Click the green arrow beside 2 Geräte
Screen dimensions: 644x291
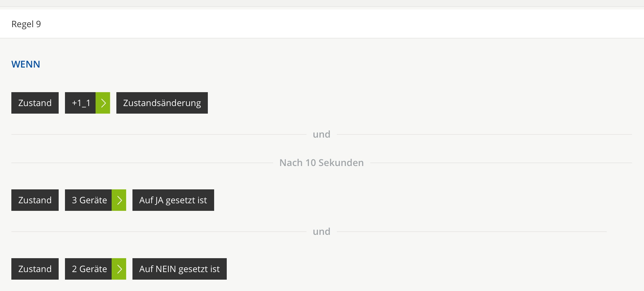pos(119,269)
